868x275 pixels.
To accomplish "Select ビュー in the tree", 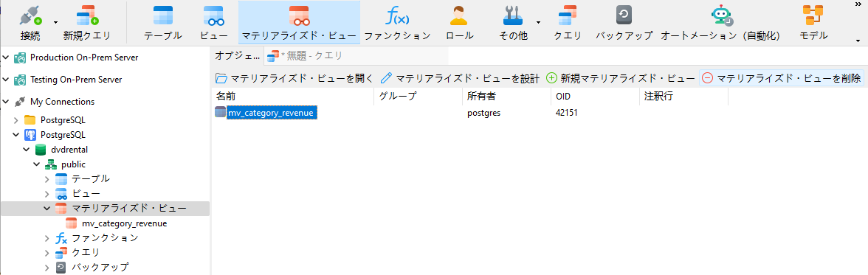I will (x=86, y=194).
